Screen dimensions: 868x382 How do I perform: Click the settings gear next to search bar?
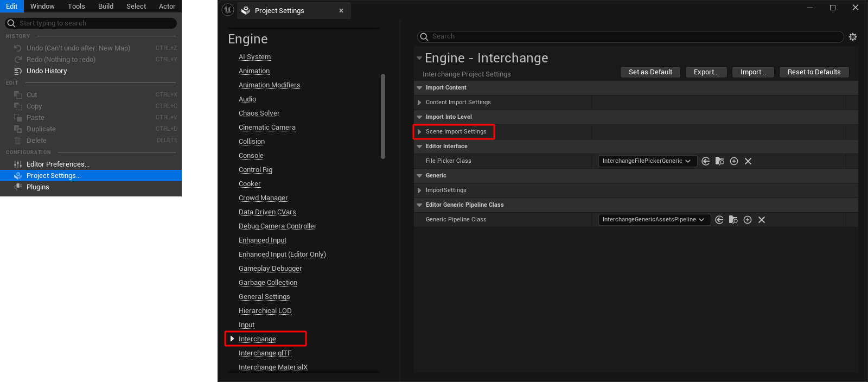point(853,37)
